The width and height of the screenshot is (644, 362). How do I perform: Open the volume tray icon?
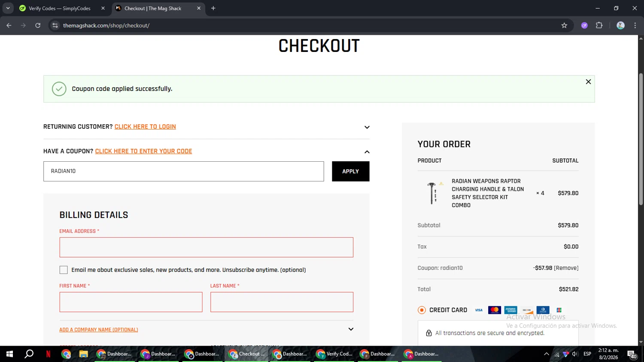575,354
